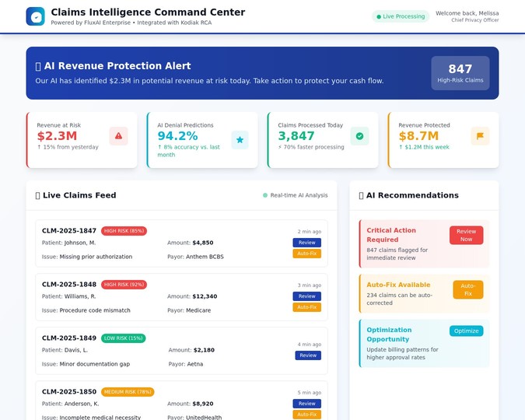Click the amount $2,180
The width and height of the screenshot is (525, 420).
tap(204, 350)
